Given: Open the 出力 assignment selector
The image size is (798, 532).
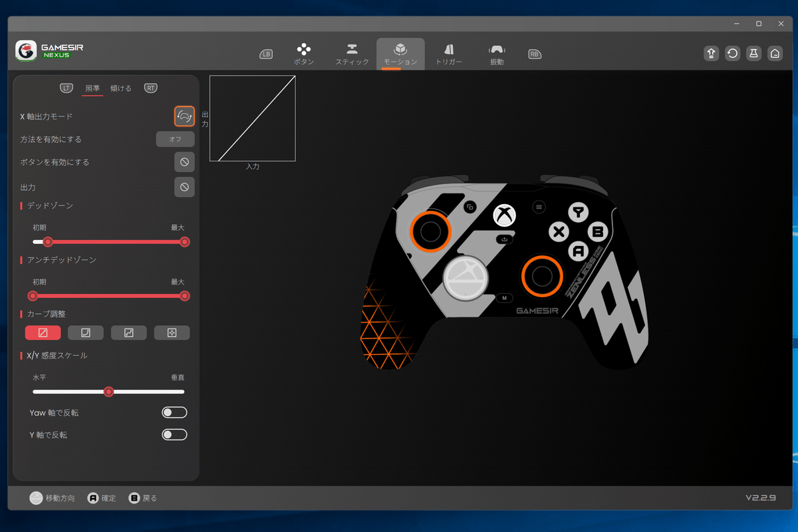Looking at the screenshot, I should coord(184,187).
